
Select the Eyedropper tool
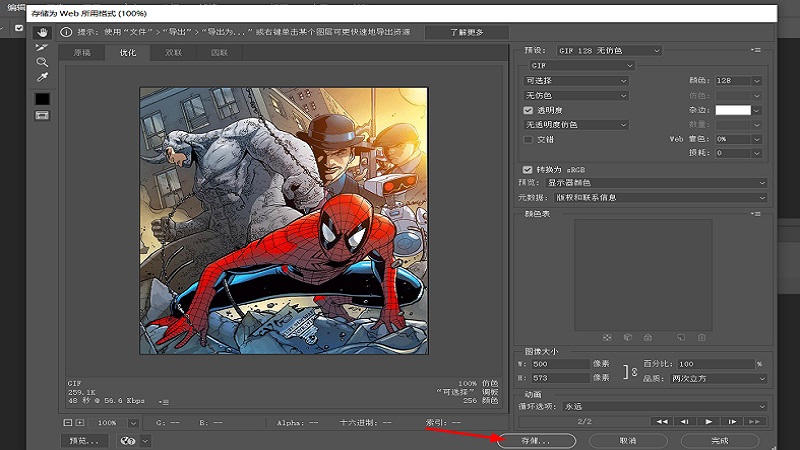click(42, 77)
